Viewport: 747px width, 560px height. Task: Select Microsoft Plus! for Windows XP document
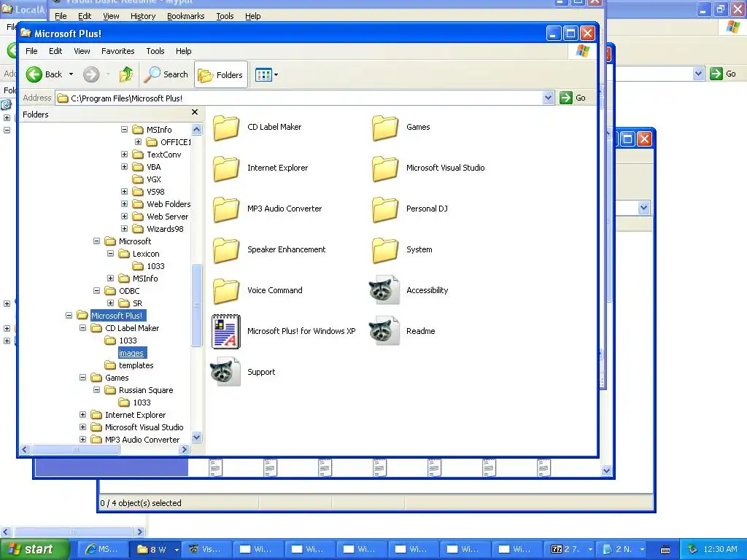(226, 332)
